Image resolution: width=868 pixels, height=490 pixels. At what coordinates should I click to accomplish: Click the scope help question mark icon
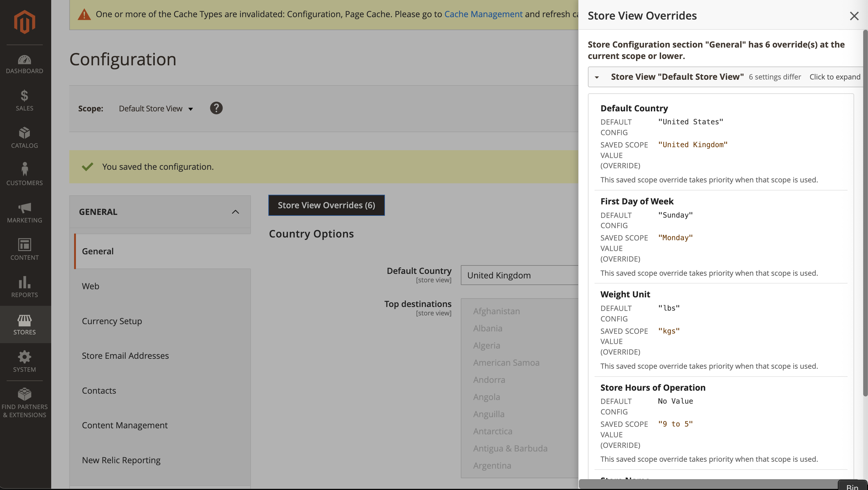coord(216,108)
